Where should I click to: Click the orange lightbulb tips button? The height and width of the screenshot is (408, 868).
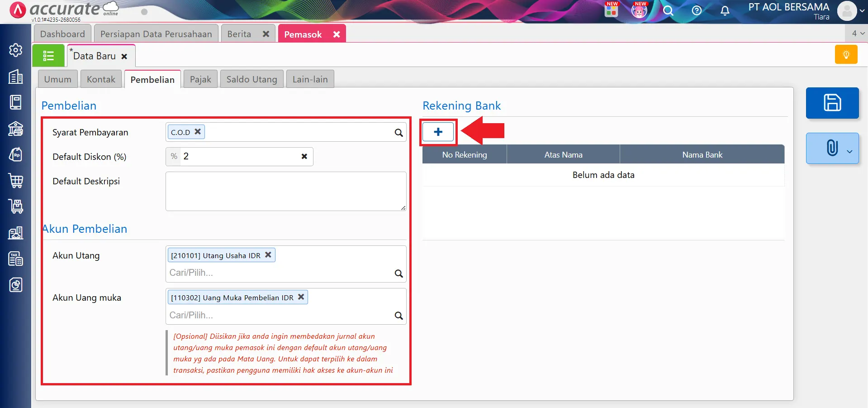click(846, 55)
